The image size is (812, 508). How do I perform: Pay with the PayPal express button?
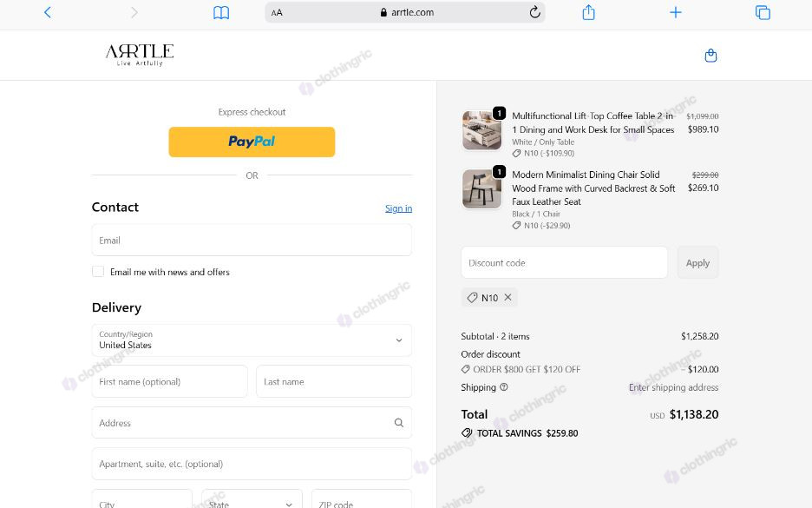click(252, 142)
